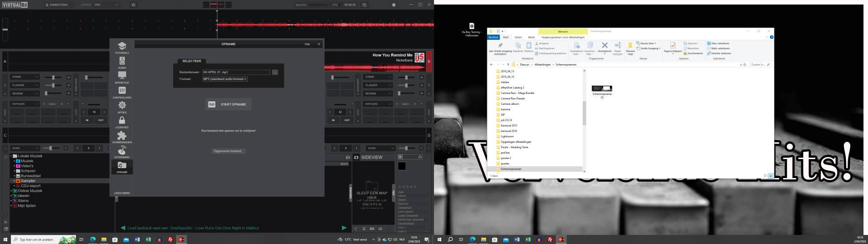
Task: Open the Interface settings section
Action: click(122, 78)
